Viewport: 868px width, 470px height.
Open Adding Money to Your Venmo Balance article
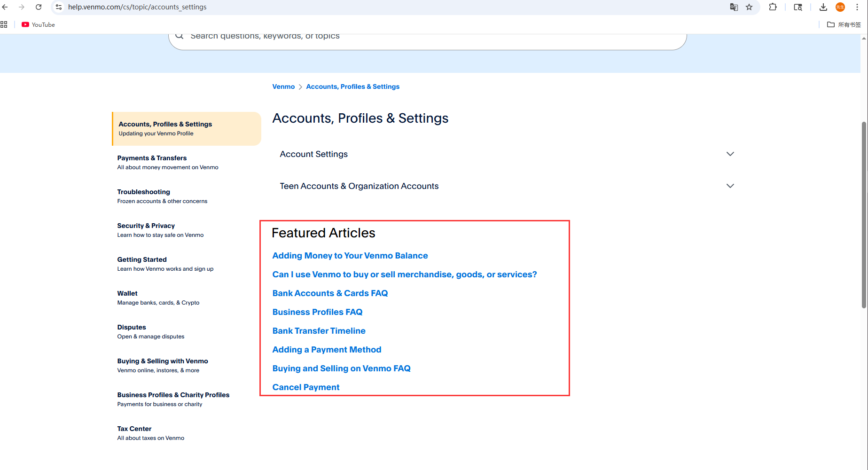coord(350,256)
